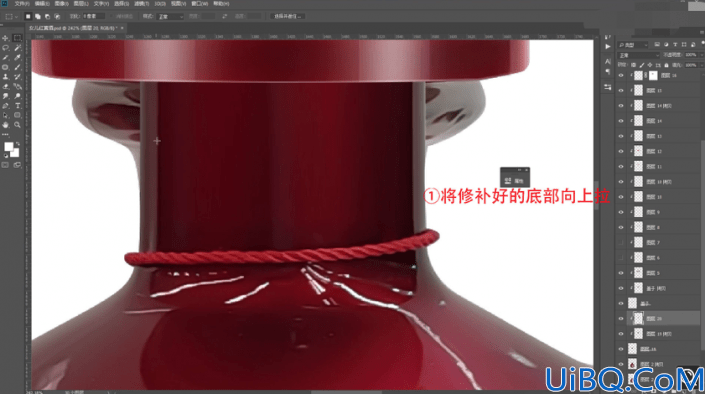This screenshot has width=705, height=394.
Task: Select the Hand tool
Action: click(5, 125)
